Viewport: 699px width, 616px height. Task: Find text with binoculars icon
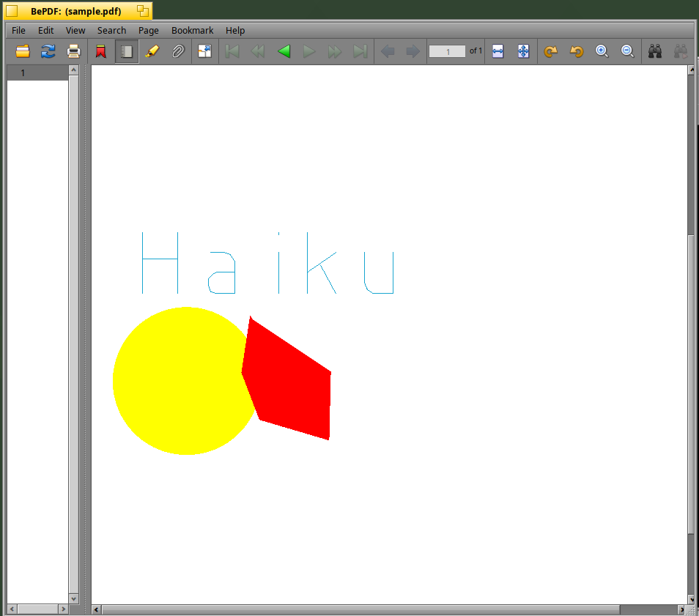[x=655, y=51]
